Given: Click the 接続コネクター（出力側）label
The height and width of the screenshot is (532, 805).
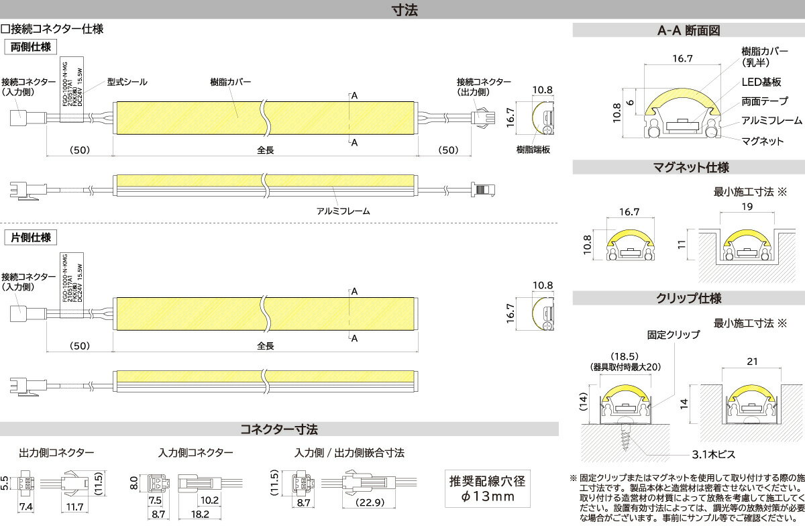Looking at the screenshot, I should click(x=482, y=86).
